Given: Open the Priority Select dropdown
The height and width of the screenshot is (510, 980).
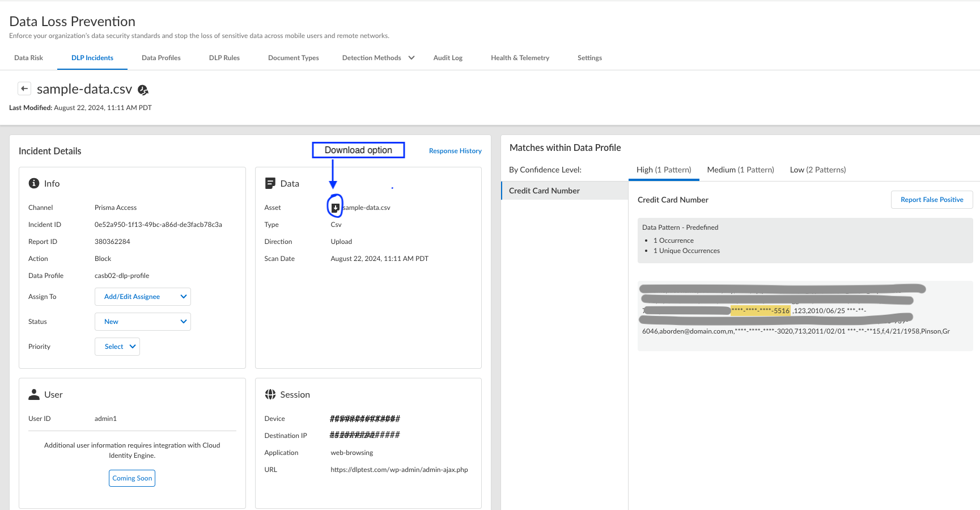Looking at the screenshot, I should tap(117, 347).
